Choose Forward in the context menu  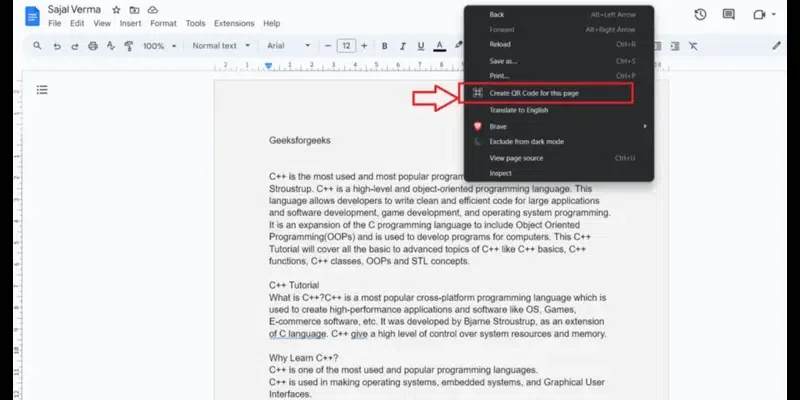click(x=559, y=30)
